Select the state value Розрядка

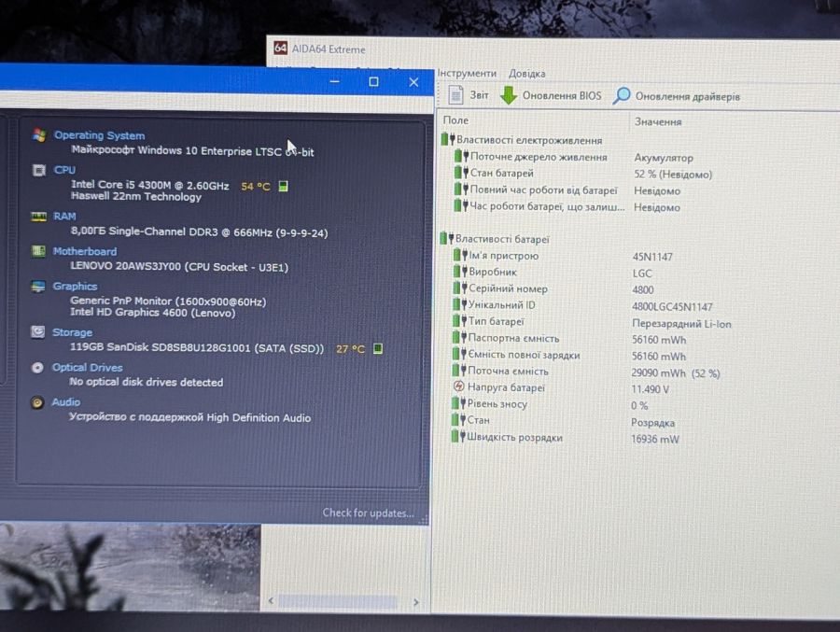[652, 422]
